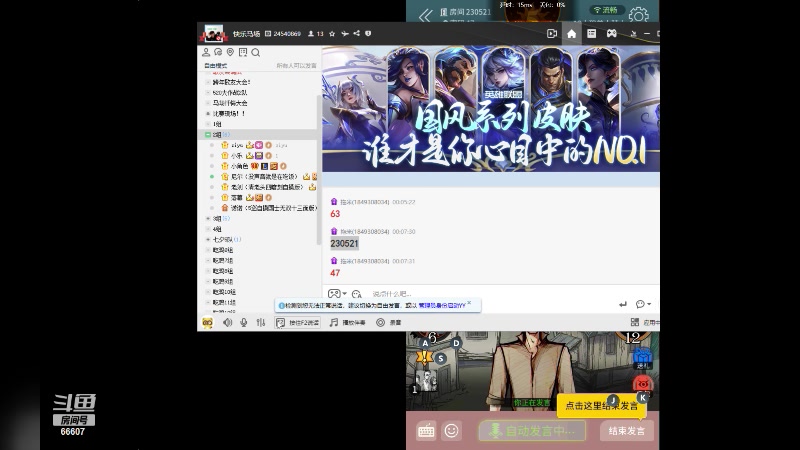Click the back arrows in game window
Image resolution: width=800 pixels, height=450 pixels.
[x=425, y=16]
